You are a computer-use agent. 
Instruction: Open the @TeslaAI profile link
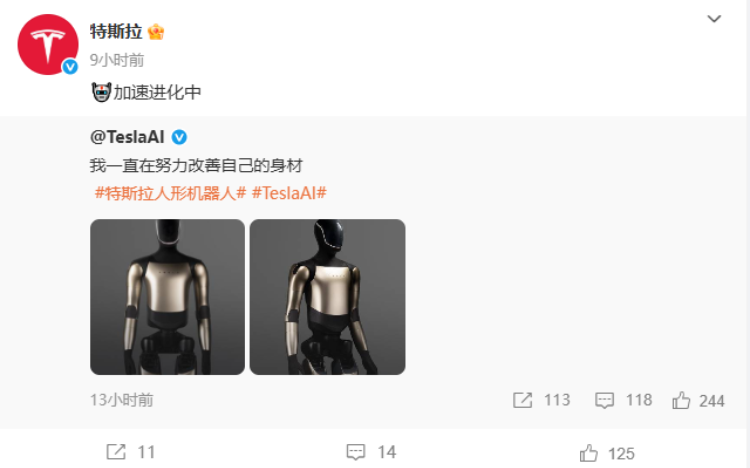127,137
